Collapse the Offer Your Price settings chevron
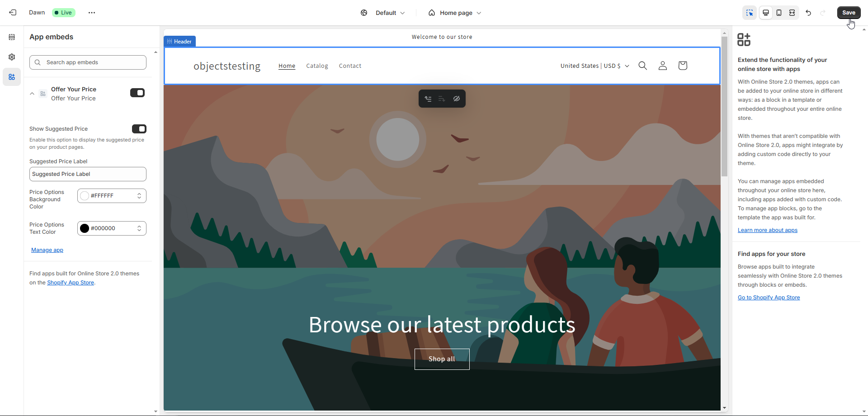This screenshot has height=416, width=868. pos(32,94)
